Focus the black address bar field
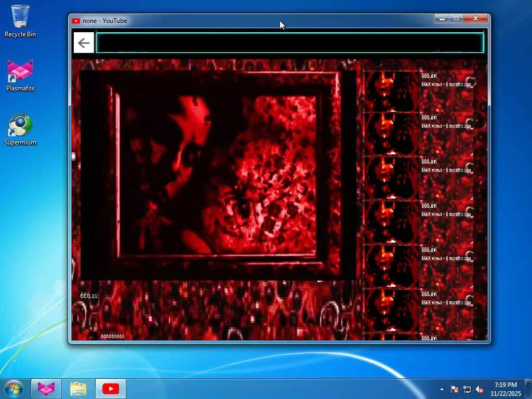Image resolution: width=532 pixels, height=399 pixels. click(290, 43)
